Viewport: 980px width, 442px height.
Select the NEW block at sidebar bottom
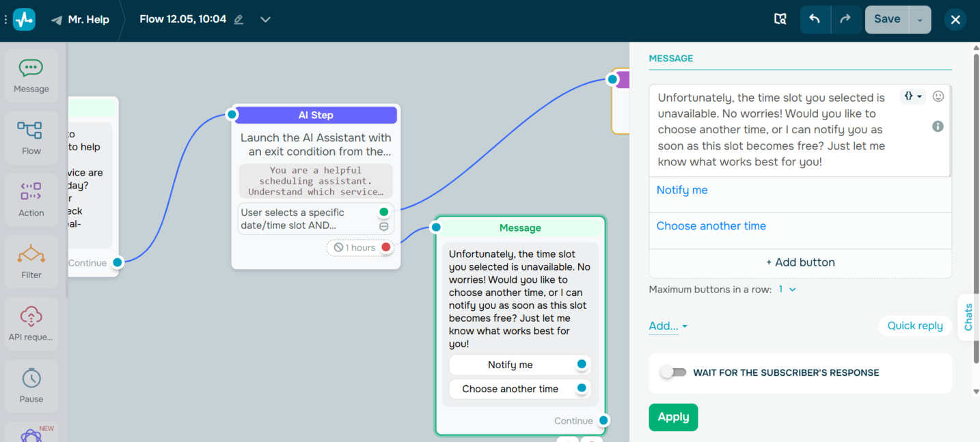[x=31, y=432]
